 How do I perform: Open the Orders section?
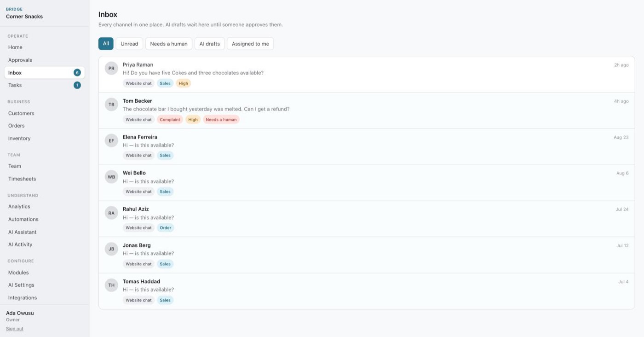(x=45, y=126)
